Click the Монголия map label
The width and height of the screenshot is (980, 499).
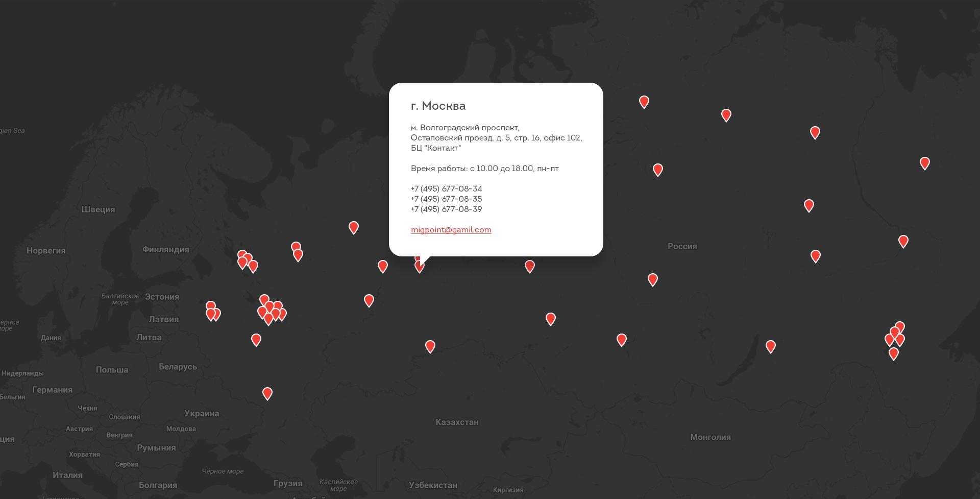710,437
